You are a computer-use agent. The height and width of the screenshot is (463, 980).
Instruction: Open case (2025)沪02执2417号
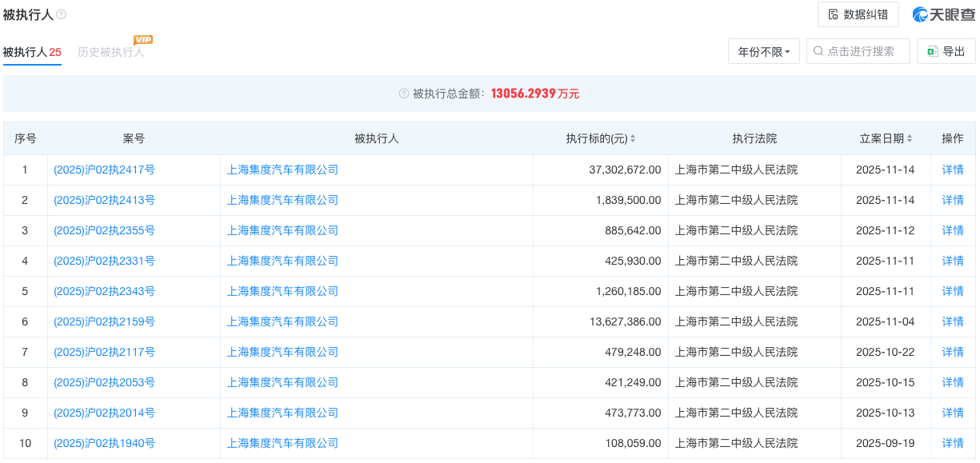click(x=104, y=170)
